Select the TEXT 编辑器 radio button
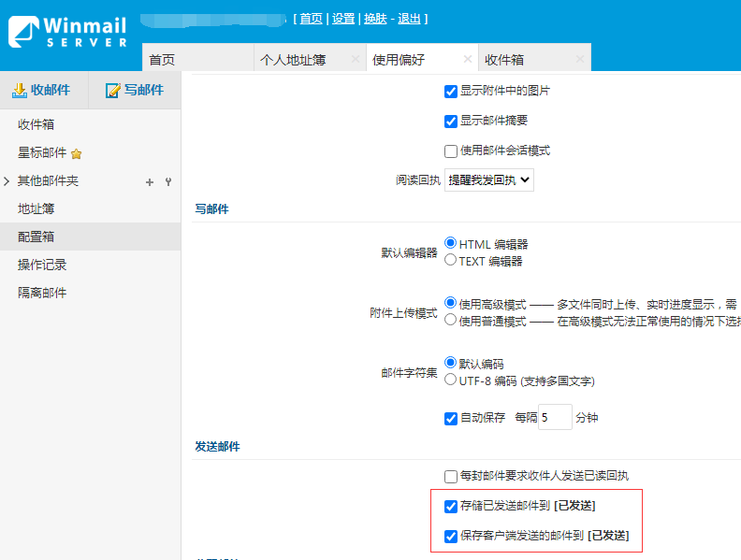Viewport: 741px width, 560px height. (451, 260)
